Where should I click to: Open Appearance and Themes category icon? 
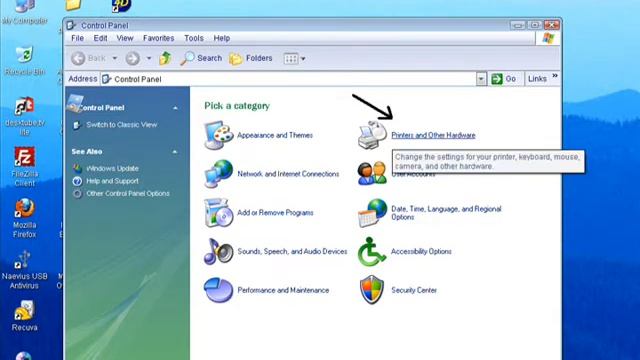(218, 135)
